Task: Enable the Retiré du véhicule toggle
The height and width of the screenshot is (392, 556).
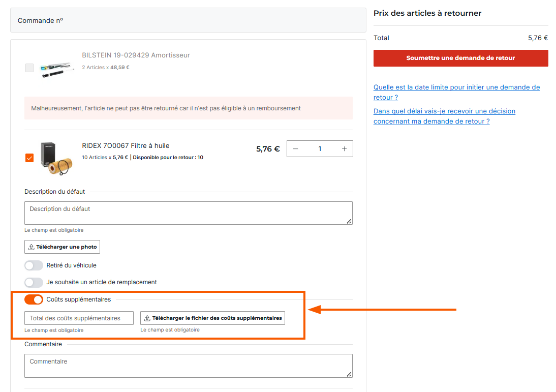Action: (34, 265)
